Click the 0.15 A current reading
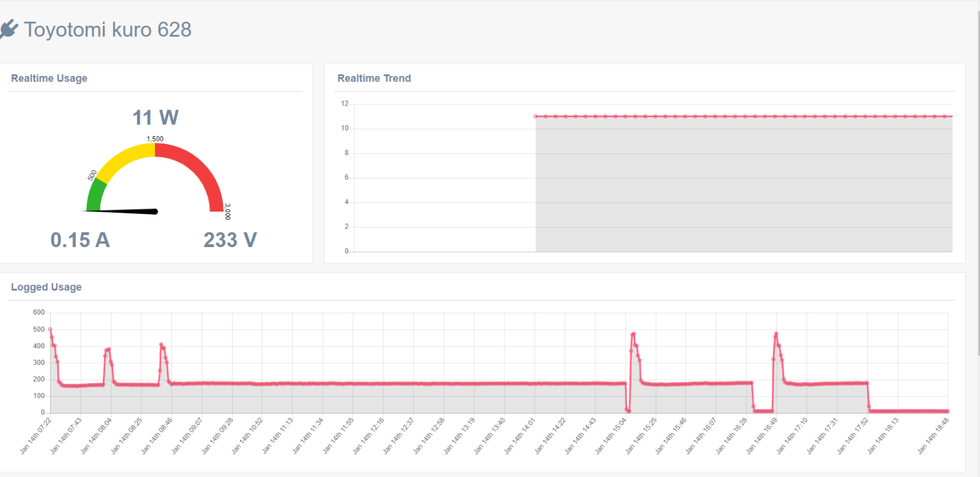 tap(80, 240)
